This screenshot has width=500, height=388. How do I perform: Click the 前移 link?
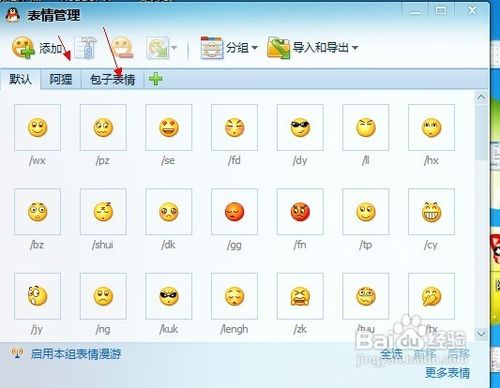click(425, 354)
